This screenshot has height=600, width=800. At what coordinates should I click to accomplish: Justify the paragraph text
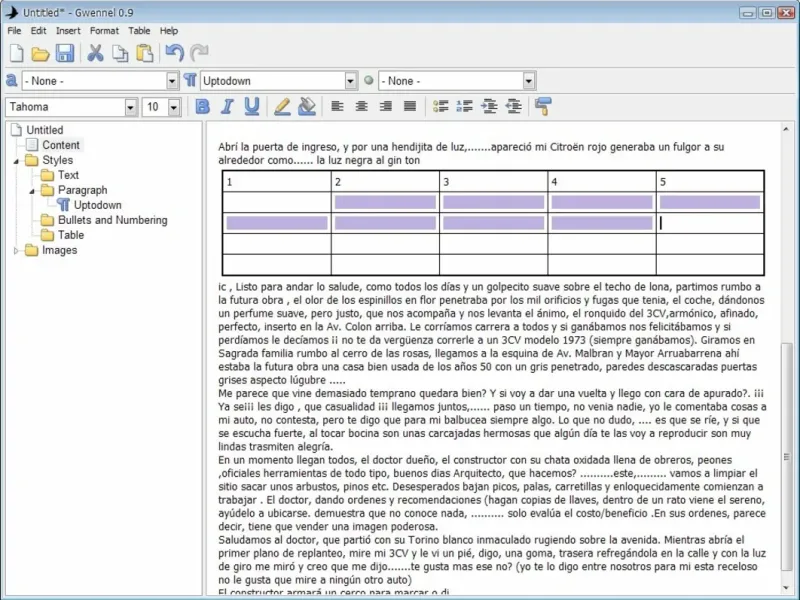point(410,106)
